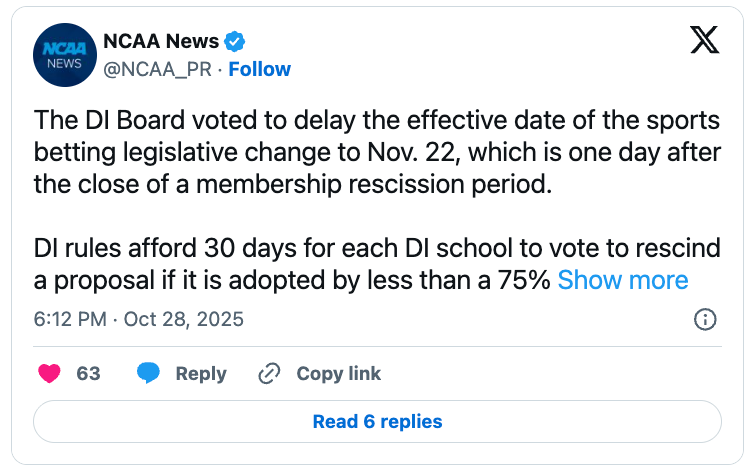Screen dimensions: 752x476
Task: Click the blue verified checkmark badge
Action: coord(236,42)
